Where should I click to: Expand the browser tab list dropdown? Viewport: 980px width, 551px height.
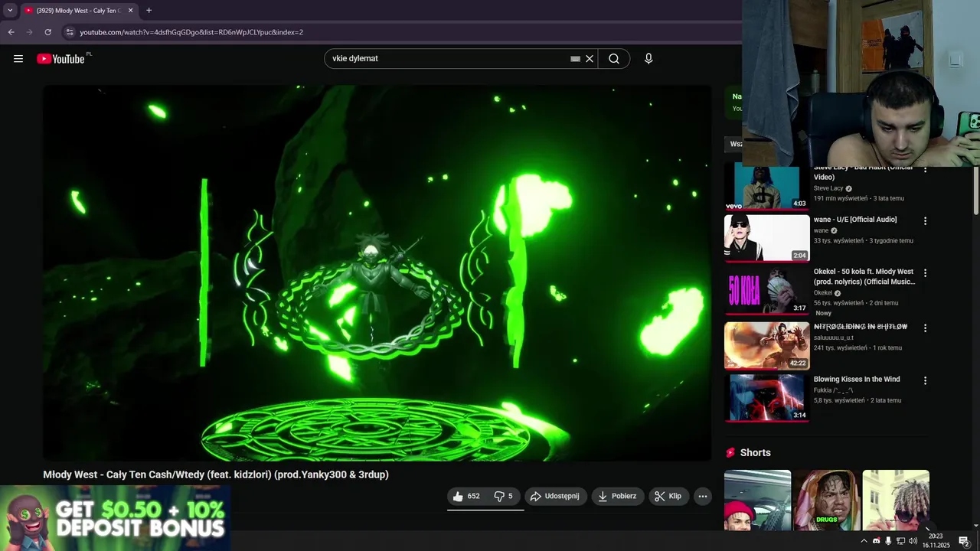[10, 11]
